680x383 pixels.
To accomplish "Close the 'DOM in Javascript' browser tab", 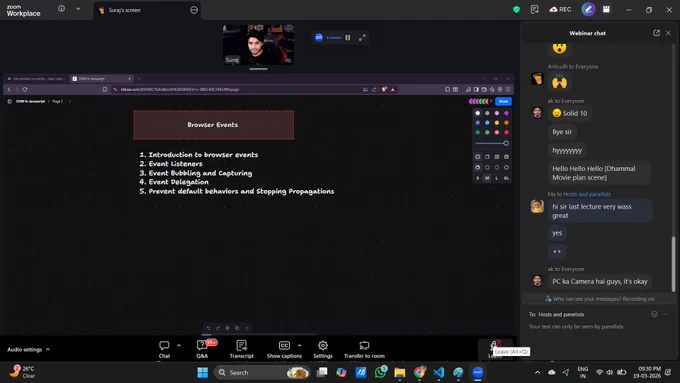I will [129, 79].
